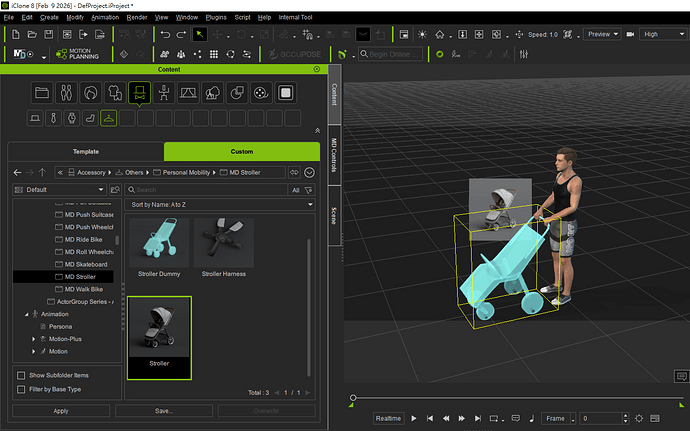Check Show Subfolder Items
Screen dimensions: 690x431
point(21,376)
